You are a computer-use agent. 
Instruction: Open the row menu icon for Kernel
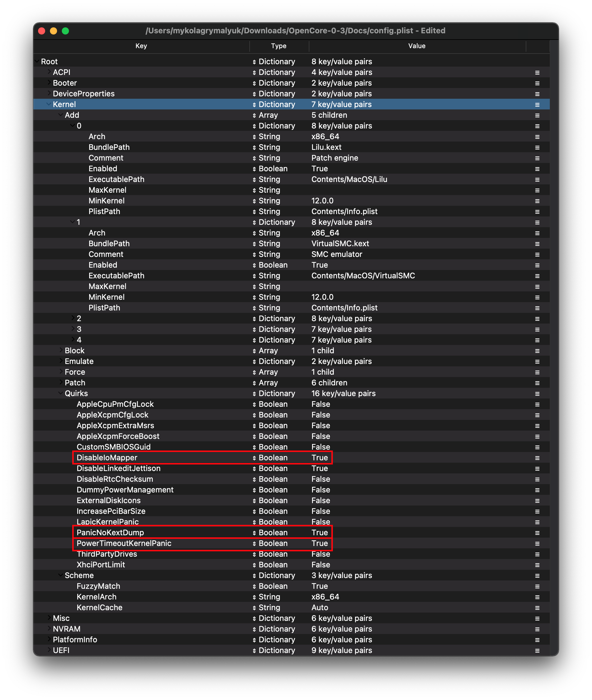click(537, 105)
